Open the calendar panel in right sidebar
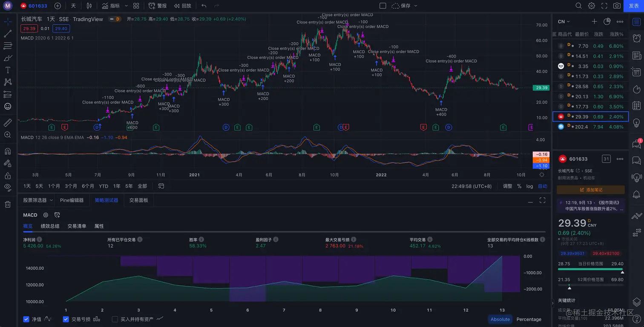The height and width of the screenshot is (327, 644). coord(637,105)
